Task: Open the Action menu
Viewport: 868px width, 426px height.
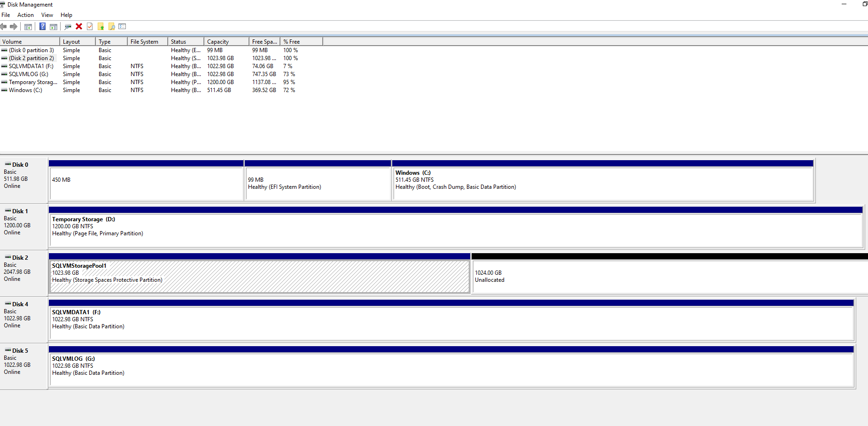Action: 25,15
